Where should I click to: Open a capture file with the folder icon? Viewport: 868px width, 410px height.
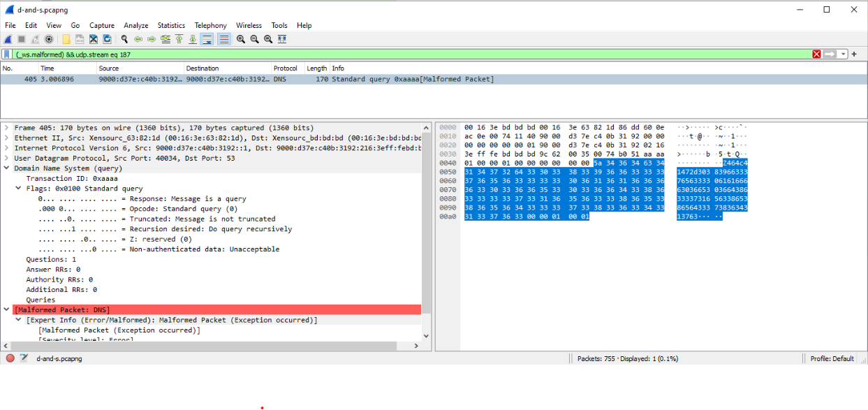tap(66, 39)
